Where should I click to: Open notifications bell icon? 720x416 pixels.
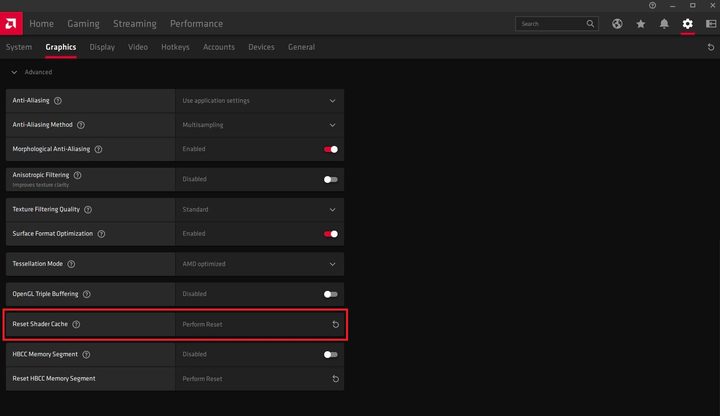[x=664, y=24]
